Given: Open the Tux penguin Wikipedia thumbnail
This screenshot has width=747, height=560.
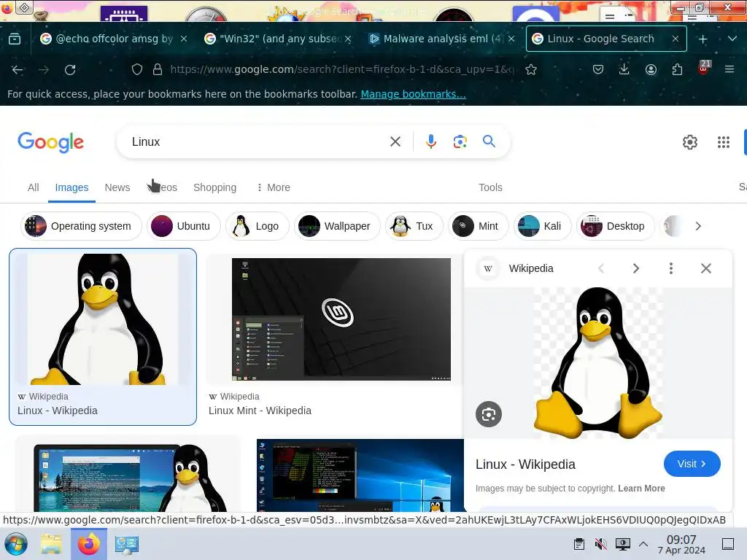Looking at the screenshot, I should (102, 319).
